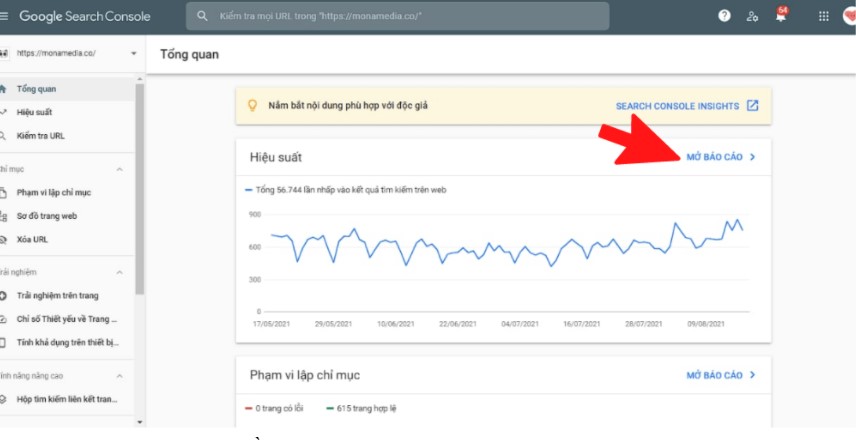This screenshot has height=440, width=856.
Task: Open Trải nghiệm trên trang menu item
Action: pos(67,296)
